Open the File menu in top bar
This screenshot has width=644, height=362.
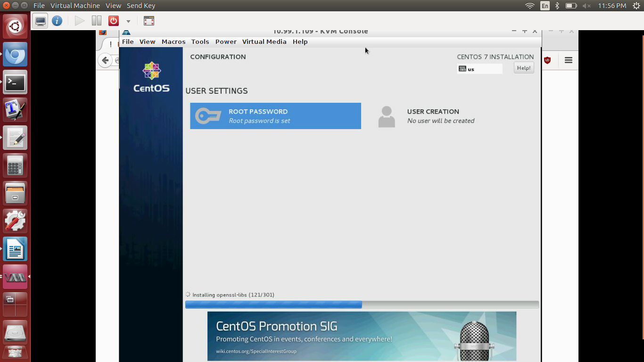(x=39, y=6)
